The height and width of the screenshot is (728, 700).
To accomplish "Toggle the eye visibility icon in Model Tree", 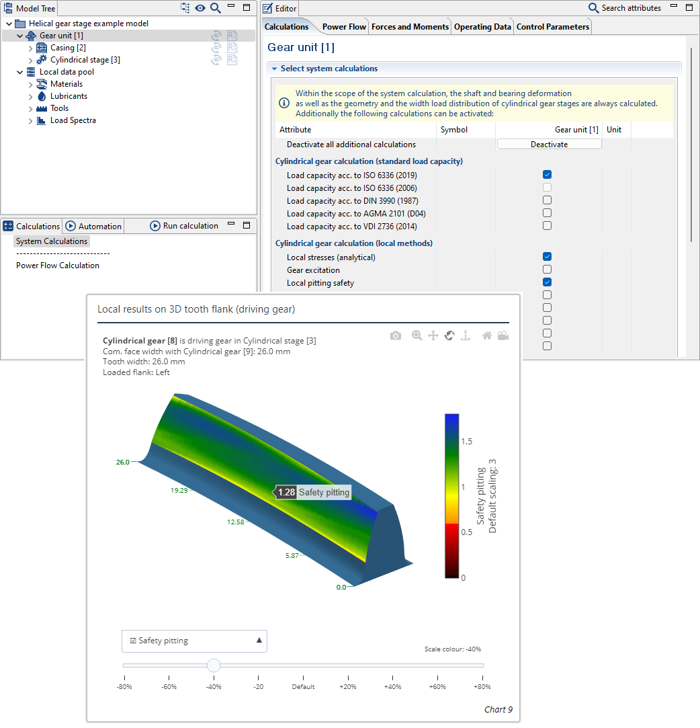I will 200,8.
